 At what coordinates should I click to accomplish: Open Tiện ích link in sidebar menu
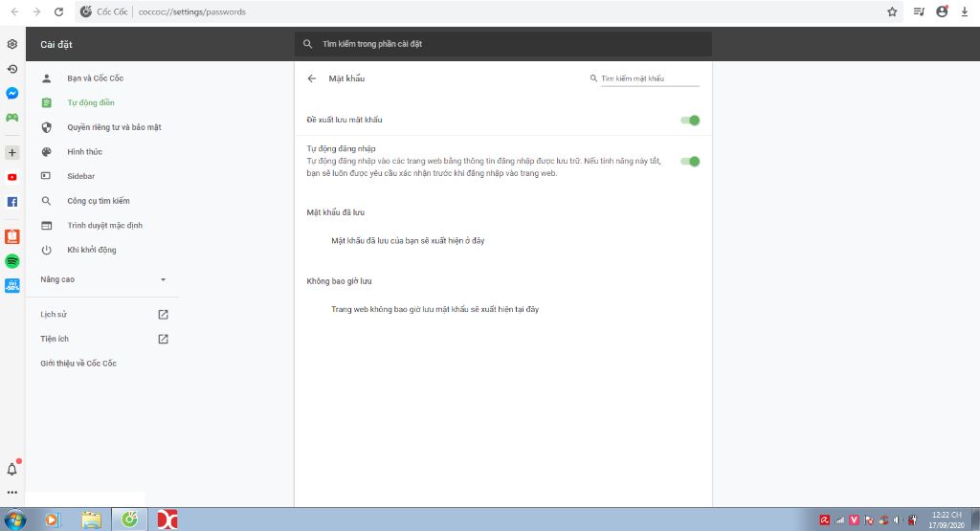pos(55,339)
